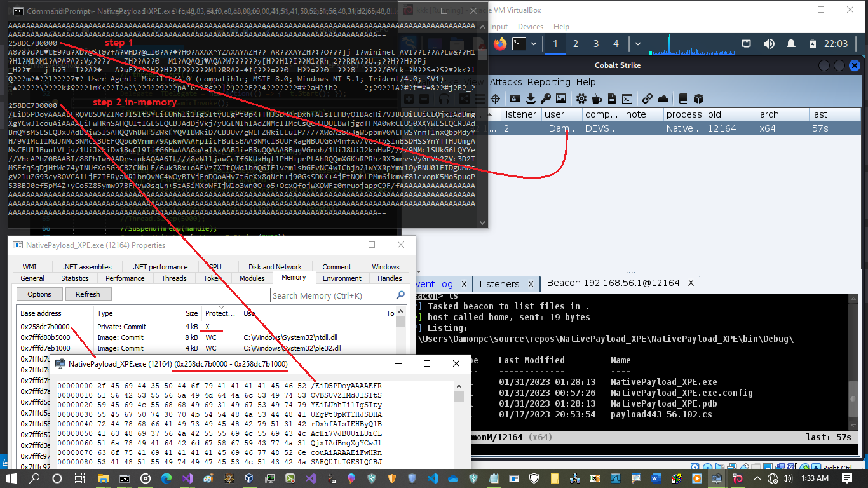Open the Disk and Network tab
This screenshot has height=488, width=868.
coord(275,267)
